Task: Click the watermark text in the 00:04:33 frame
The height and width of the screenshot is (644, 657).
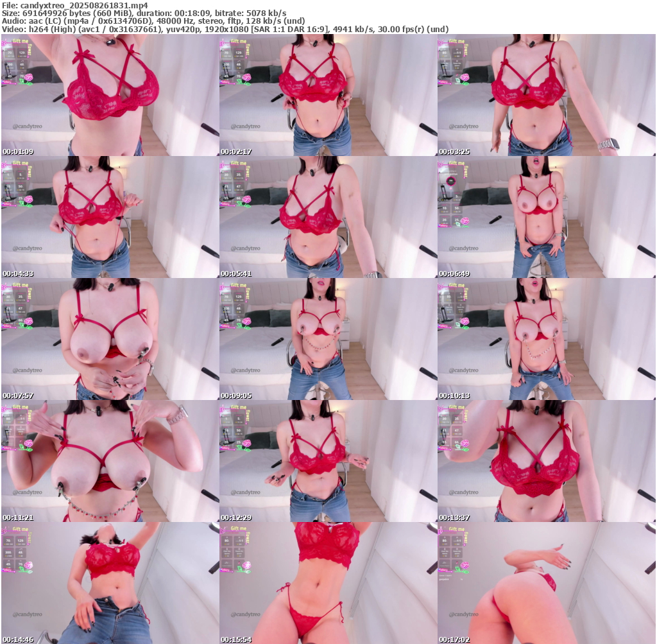Action: pyautogui.click(x=28, y=248)
